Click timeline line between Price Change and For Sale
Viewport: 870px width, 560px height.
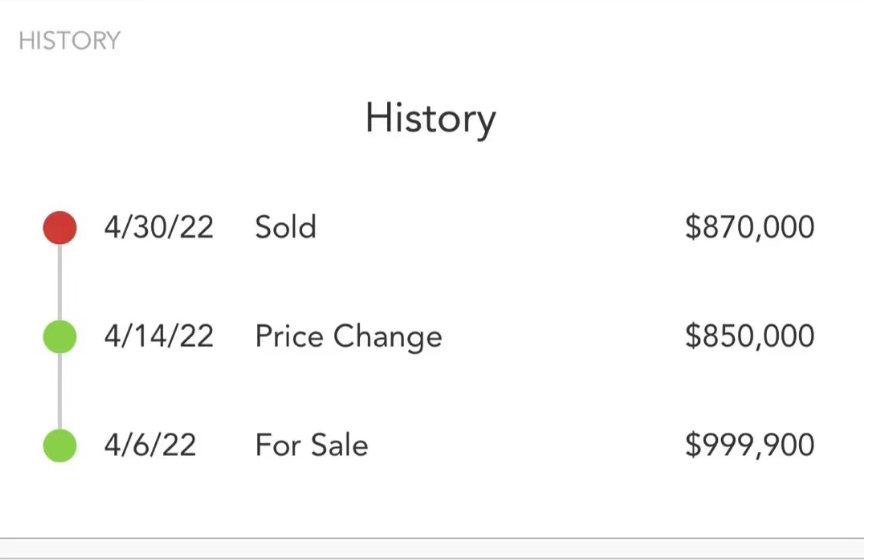[60, 391]
